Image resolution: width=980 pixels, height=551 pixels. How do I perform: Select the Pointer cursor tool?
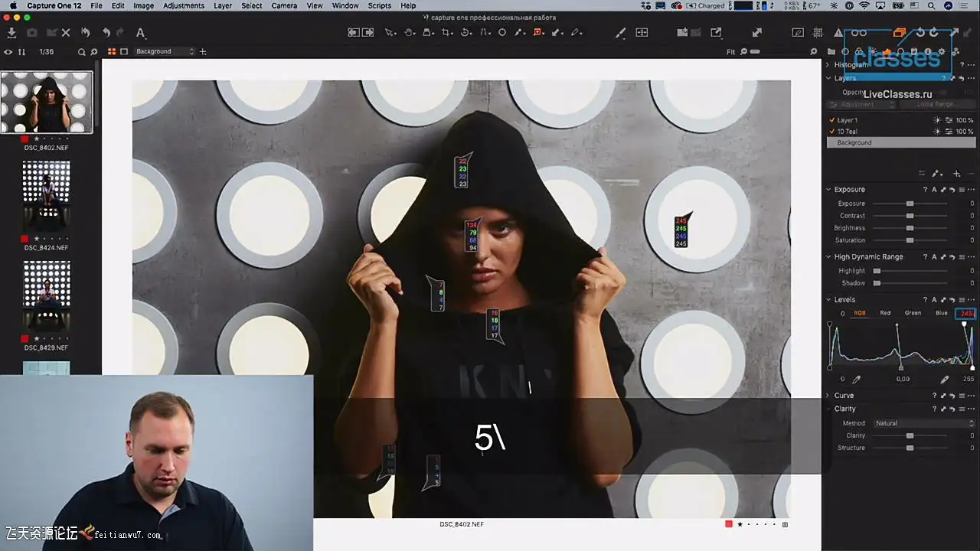[390, 33]
